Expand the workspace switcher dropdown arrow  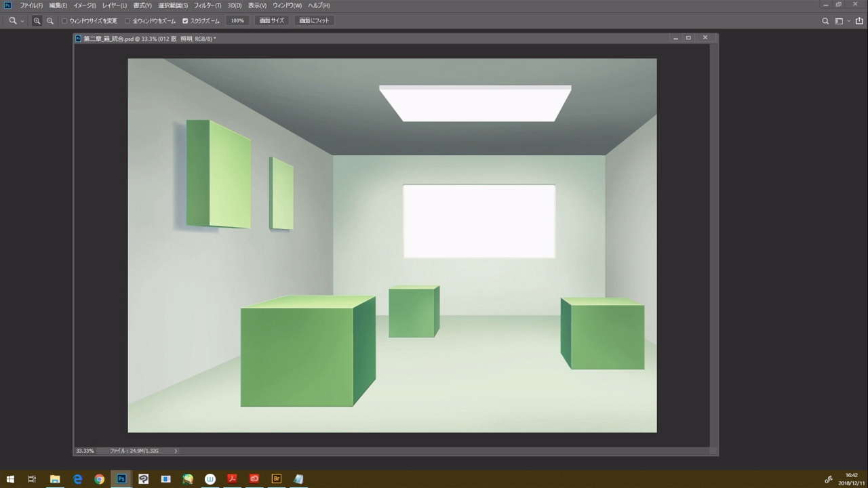pyautogui.click(x=848, y=21)
